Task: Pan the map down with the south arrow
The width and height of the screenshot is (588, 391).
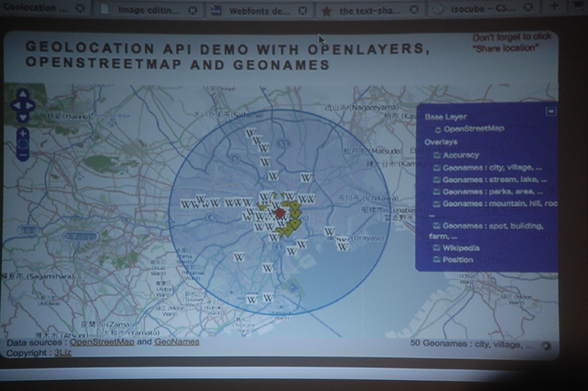Action: tap(23, 117)
